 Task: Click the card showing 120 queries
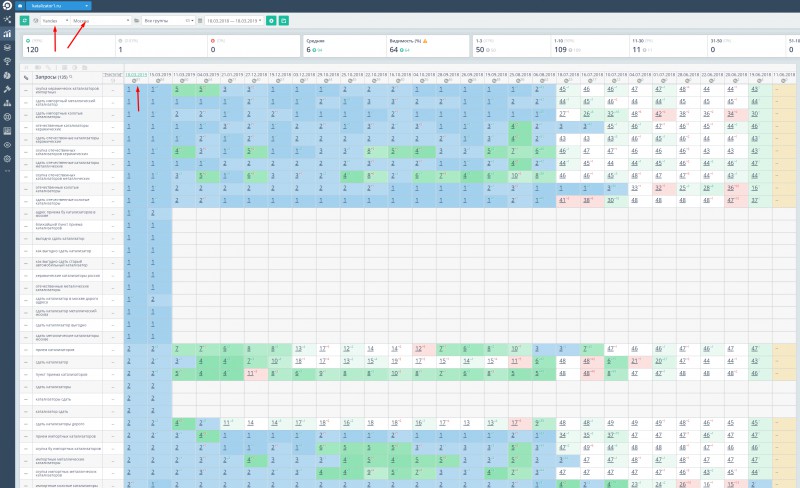point(69,45)
